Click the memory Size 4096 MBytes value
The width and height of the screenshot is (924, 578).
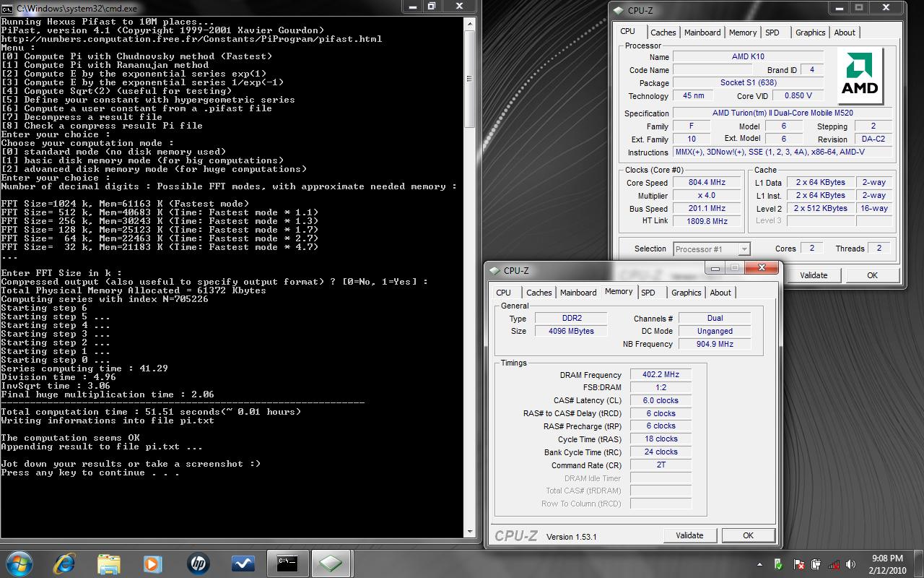tap(572, 331)
